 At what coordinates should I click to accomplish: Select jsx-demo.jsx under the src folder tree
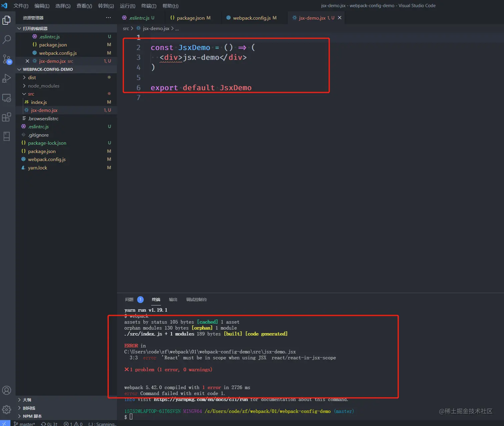click(66, 110)
